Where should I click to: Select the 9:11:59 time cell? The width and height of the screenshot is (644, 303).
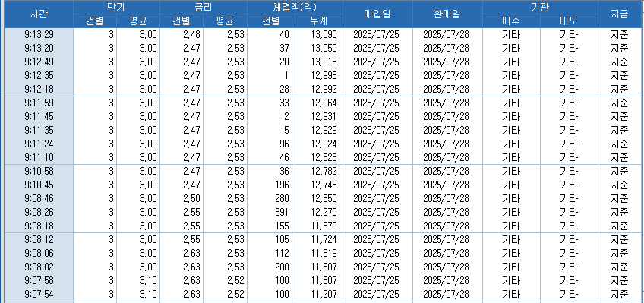tap(39, 103)
